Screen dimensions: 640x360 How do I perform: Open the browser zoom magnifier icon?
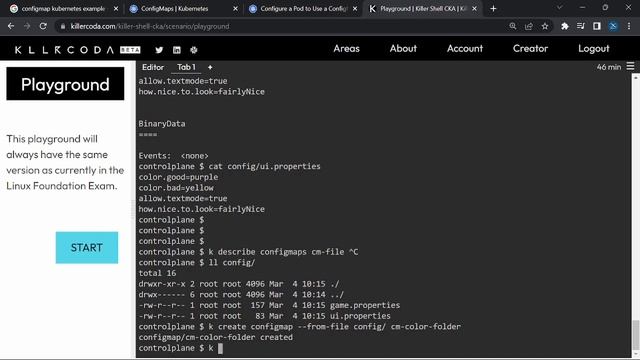[513, 26]
